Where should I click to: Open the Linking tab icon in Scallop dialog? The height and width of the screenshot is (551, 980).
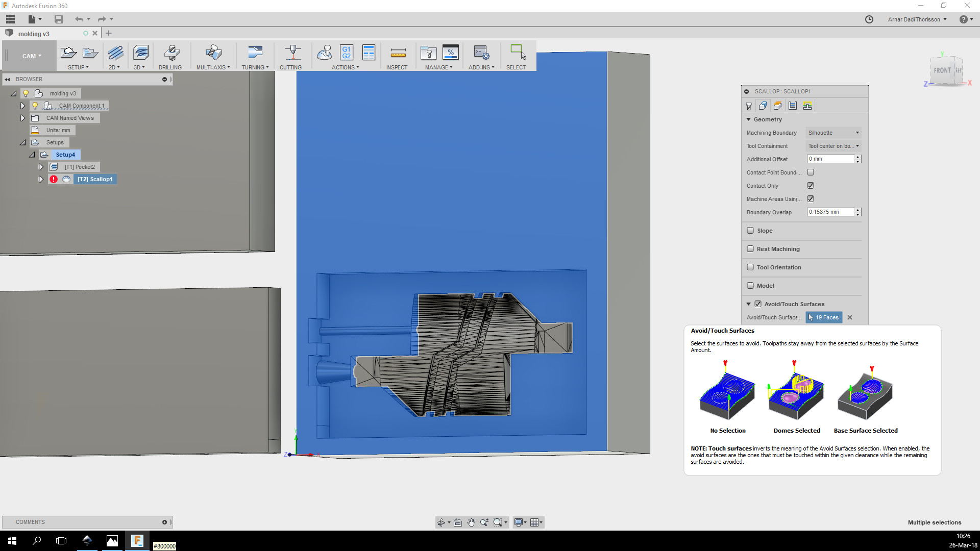tap(807, 106)
